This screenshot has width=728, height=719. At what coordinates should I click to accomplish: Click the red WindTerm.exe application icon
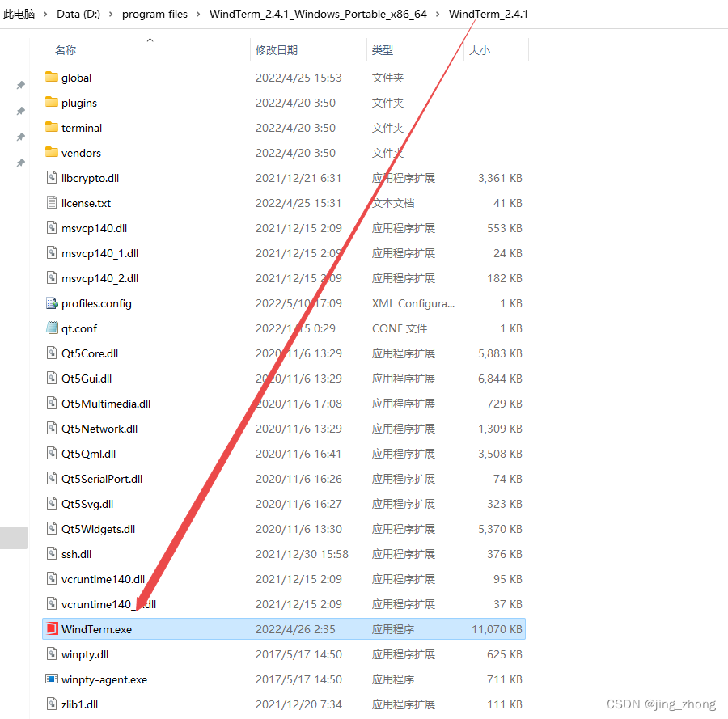click(x=52, y=628)
